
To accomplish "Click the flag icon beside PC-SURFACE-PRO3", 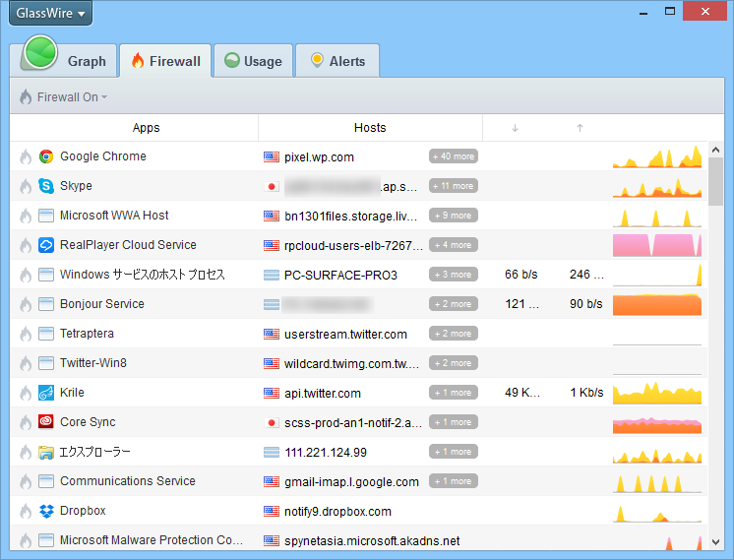I will click(x=272, y=275).
